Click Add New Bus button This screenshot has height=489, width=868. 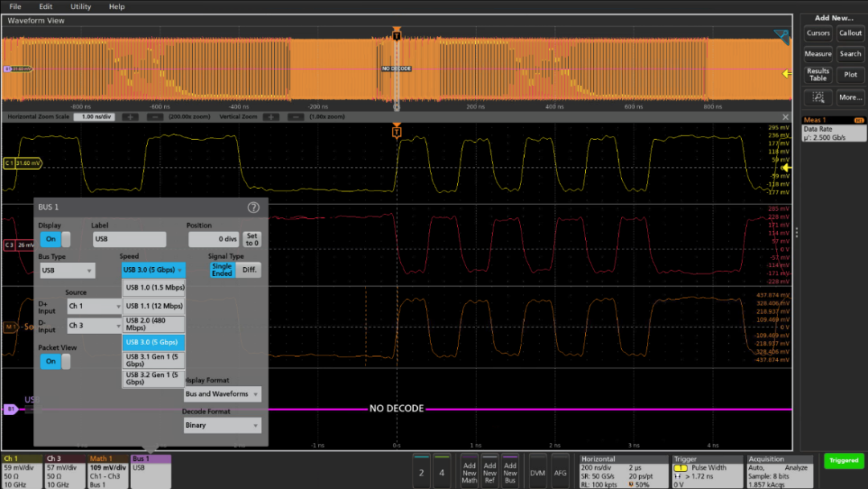tap(510, 472)
